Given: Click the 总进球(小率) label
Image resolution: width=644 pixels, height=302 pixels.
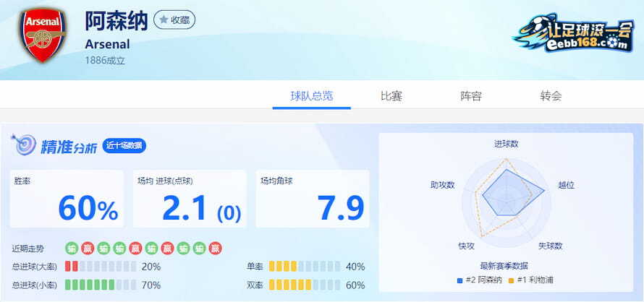Looking at the screenshot, I should [35, 285].
